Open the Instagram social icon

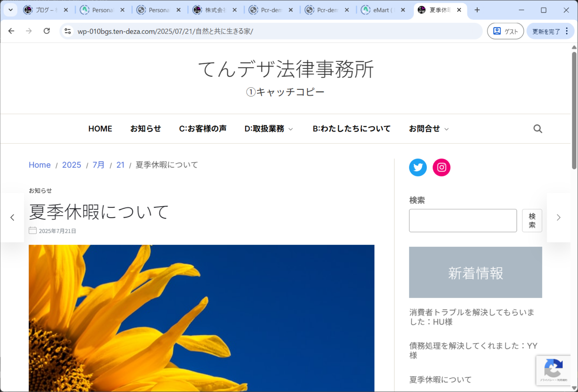click(x=441, y=167)
